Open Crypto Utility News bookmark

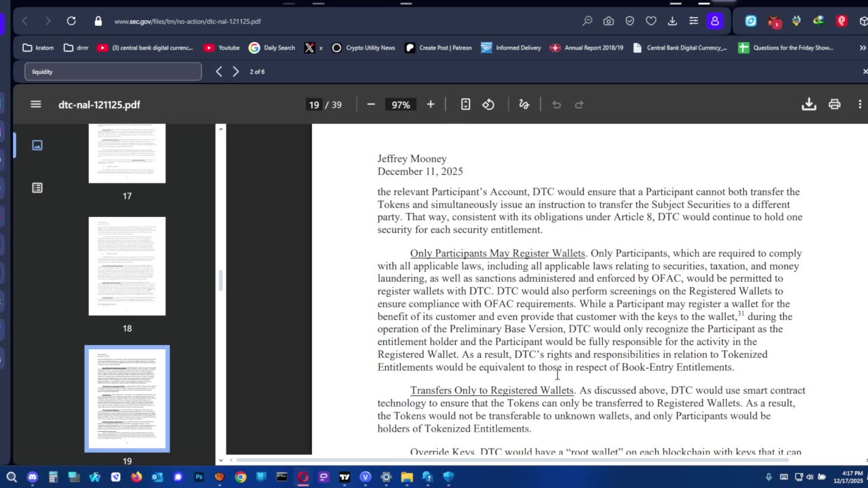[x=363, y=47]
